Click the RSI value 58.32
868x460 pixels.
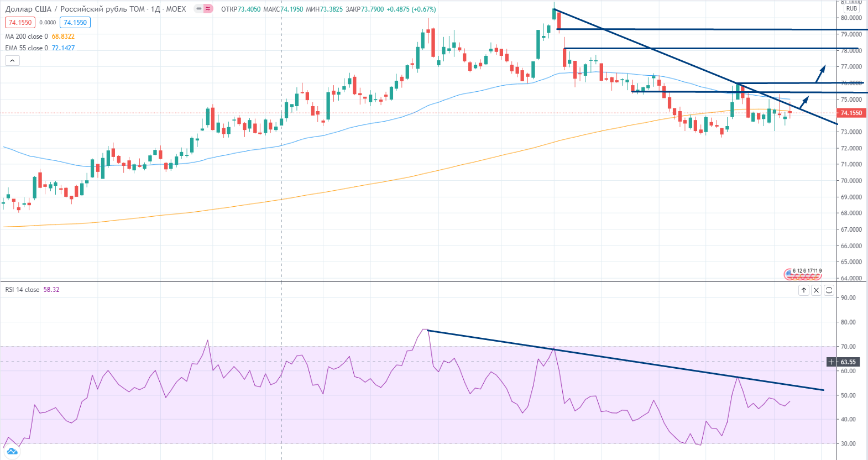pyautogui.click(x=51, y=290)
